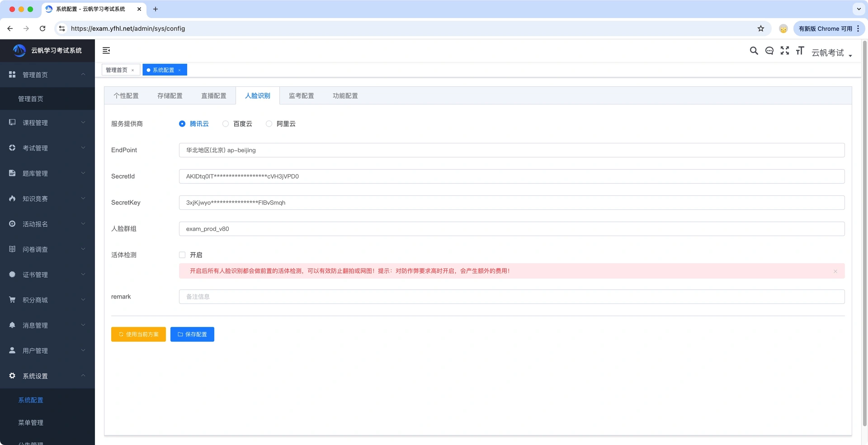
Task: Collapse the 系统设置 menu chevron
Action: [x=83, y=376]
